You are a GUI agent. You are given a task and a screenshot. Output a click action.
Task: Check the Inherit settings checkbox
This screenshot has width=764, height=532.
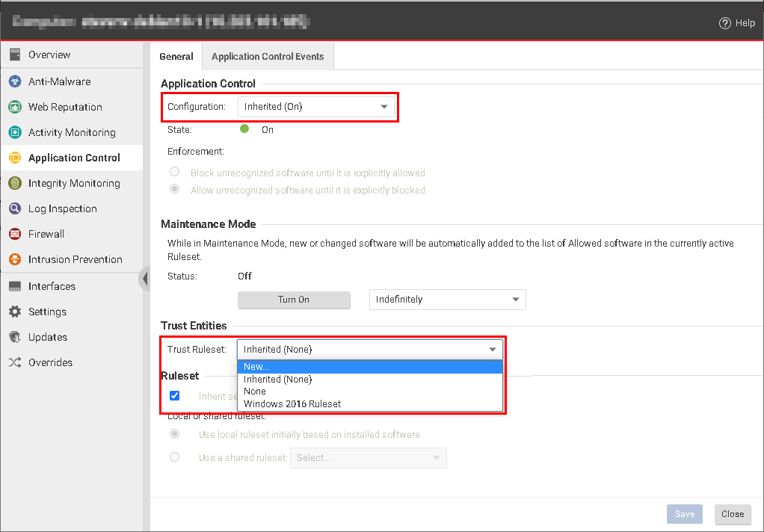pyautogui.click(x=174, y=395)
